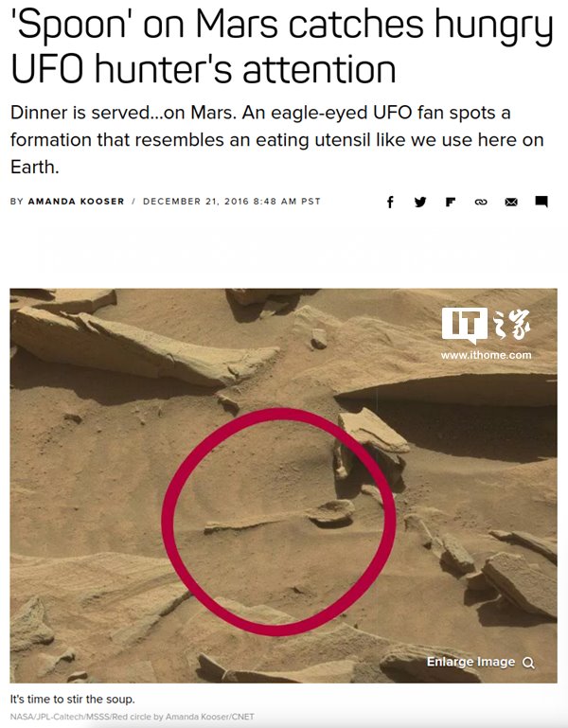Viewport: 568px width, 728px height.
Task: Click the 'Spoon' on Mars headline
Action: (x=282, y=46)
